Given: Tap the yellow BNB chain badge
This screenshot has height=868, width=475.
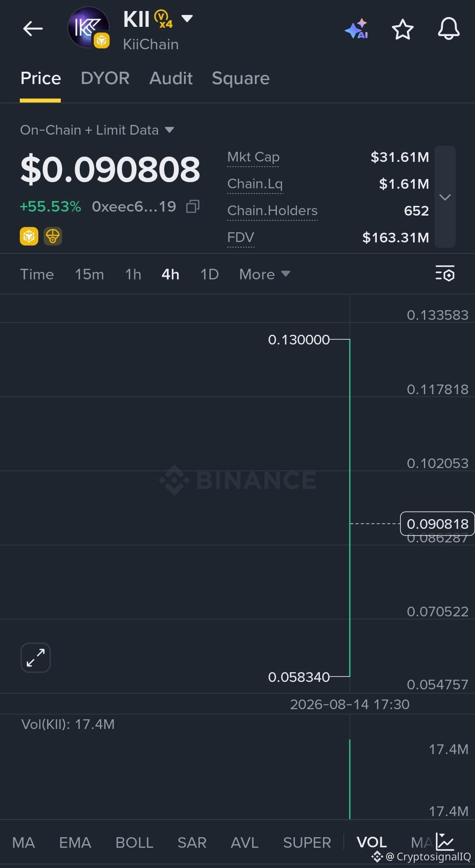Looking at the screenshot, I should (29, 236).
